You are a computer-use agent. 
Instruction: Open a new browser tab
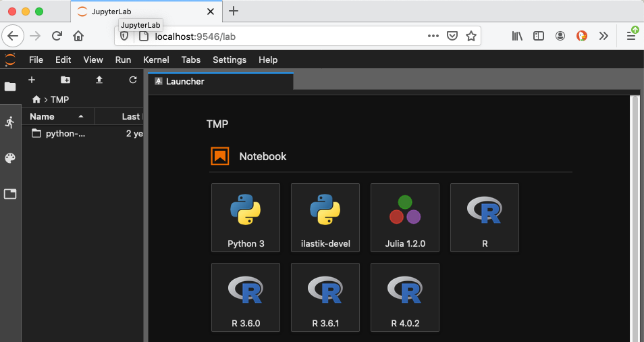[234, 11]
